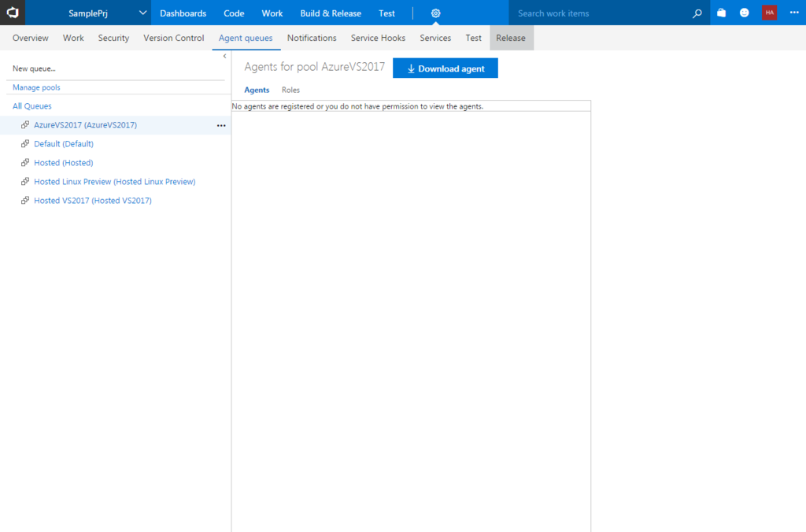Select the Roles sub-tab

coord(290,90)
